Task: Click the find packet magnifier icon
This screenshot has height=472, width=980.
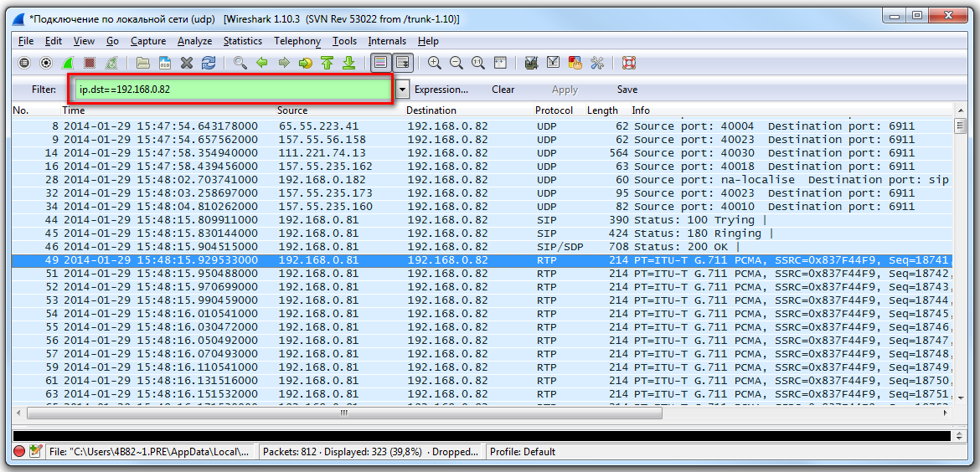Action: click(240, 63)
